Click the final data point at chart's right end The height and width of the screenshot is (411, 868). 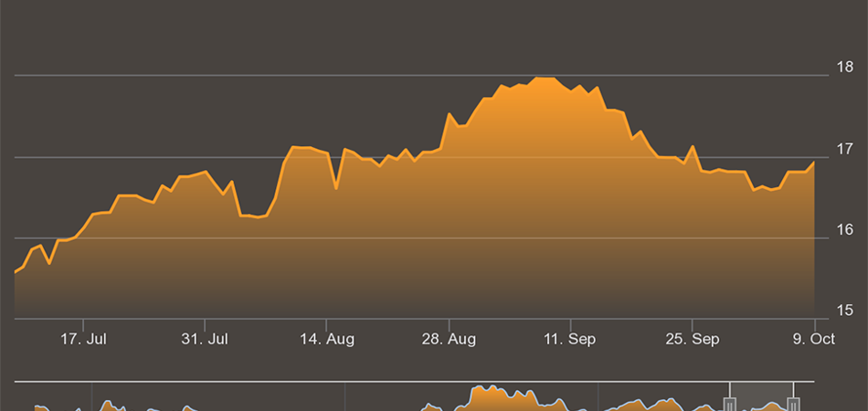point(813,163)
